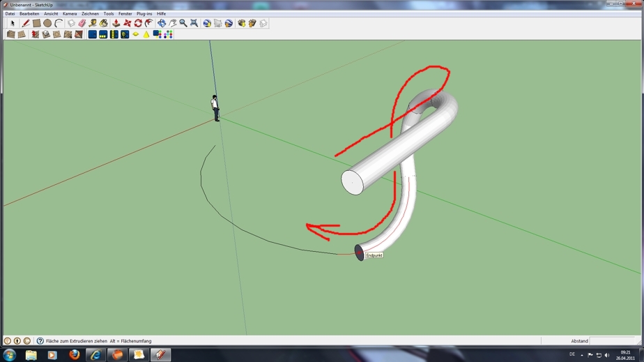
Task: Choose the Circle drawing tool
Action: pyautogui.click(x=47, y=23)
